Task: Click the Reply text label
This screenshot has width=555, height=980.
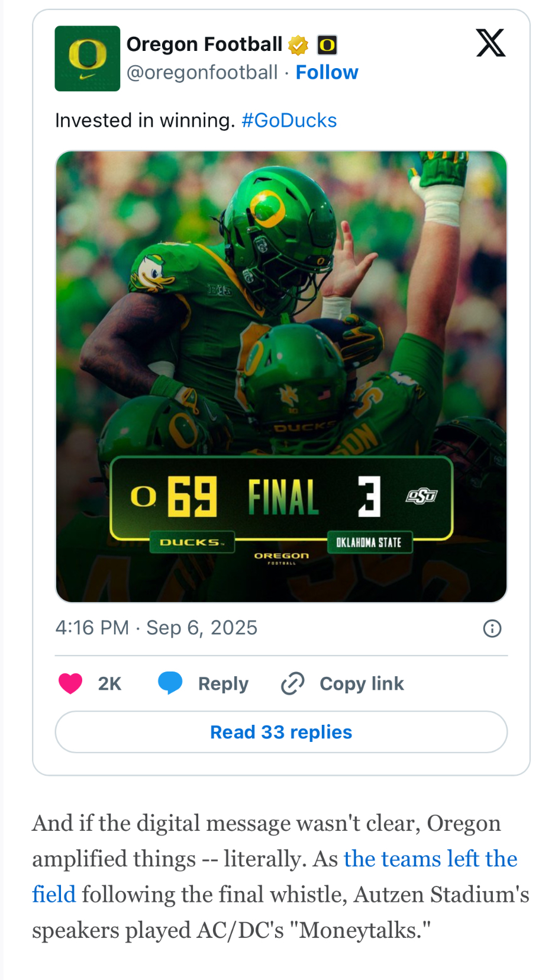Action: click(223, 684)
